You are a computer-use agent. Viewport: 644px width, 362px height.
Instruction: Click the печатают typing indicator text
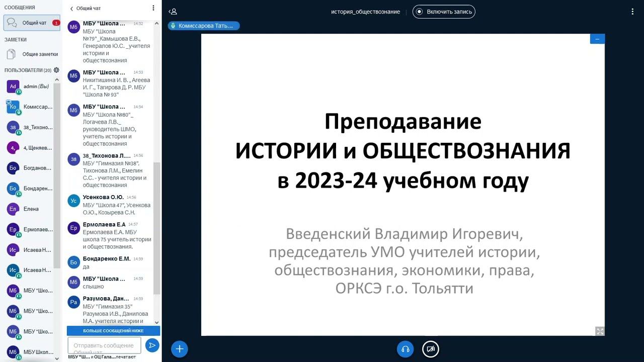[x=126, y=357]
